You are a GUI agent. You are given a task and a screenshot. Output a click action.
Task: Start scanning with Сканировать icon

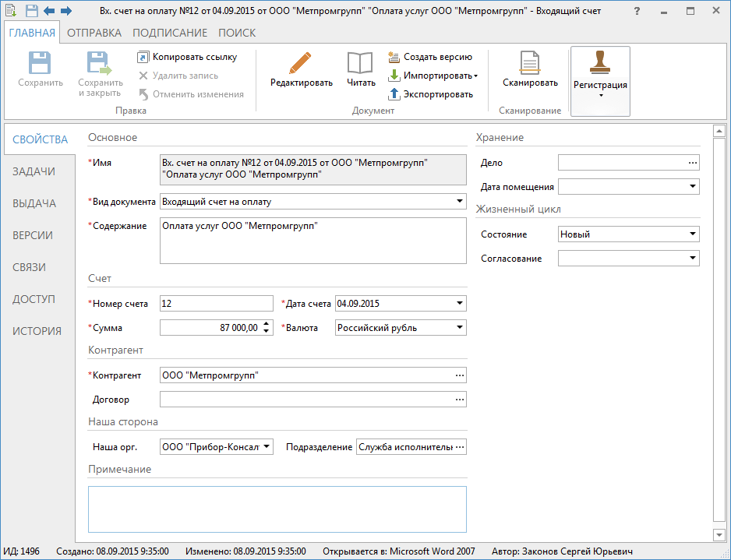point(530,70)
